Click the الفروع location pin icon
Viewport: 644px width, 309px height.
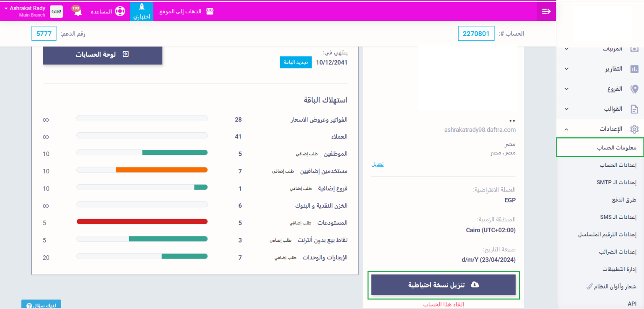tap(634, 89)
